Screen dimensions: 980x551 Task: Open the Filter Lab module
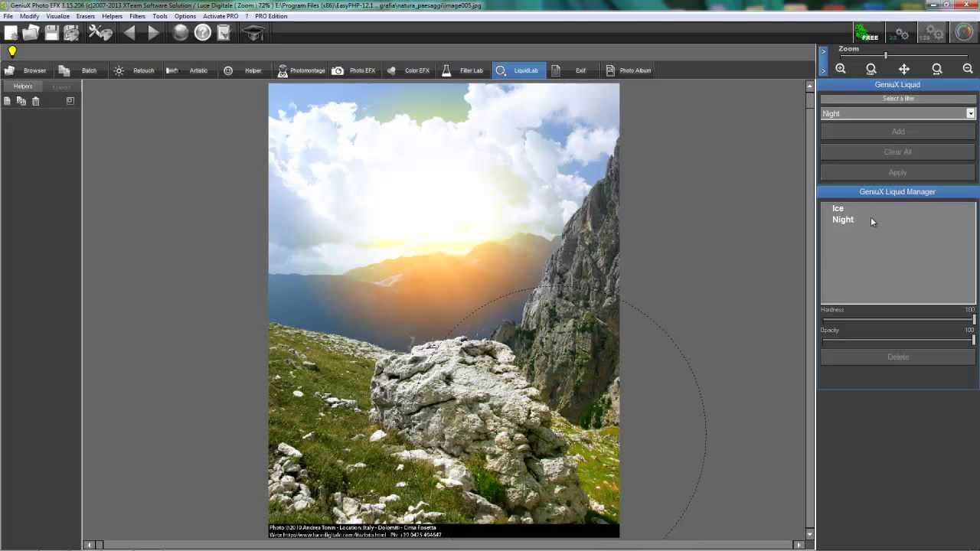coord(463,70)
